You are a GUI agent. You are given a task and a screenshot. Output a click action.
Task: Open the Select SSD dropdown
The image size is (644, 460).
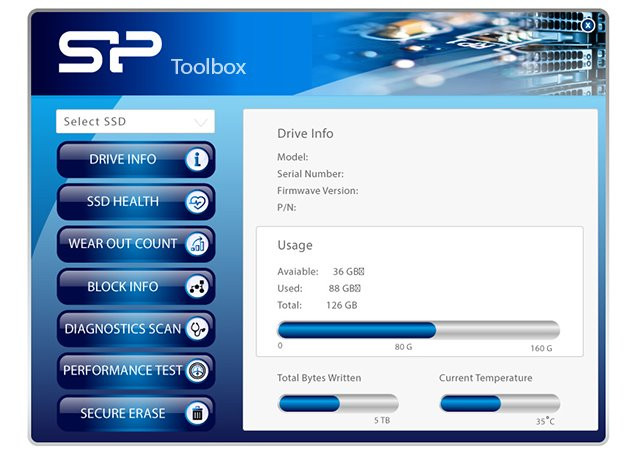[135, 122]
